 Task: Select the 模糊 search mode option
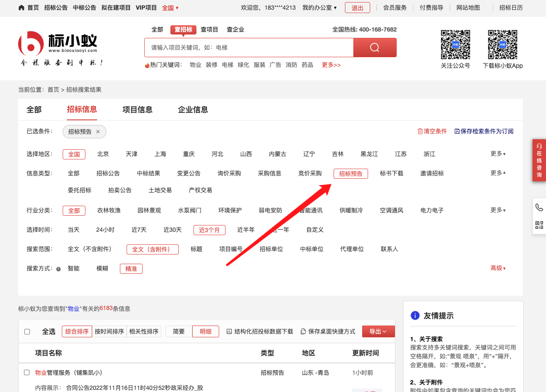click(102, 268)
